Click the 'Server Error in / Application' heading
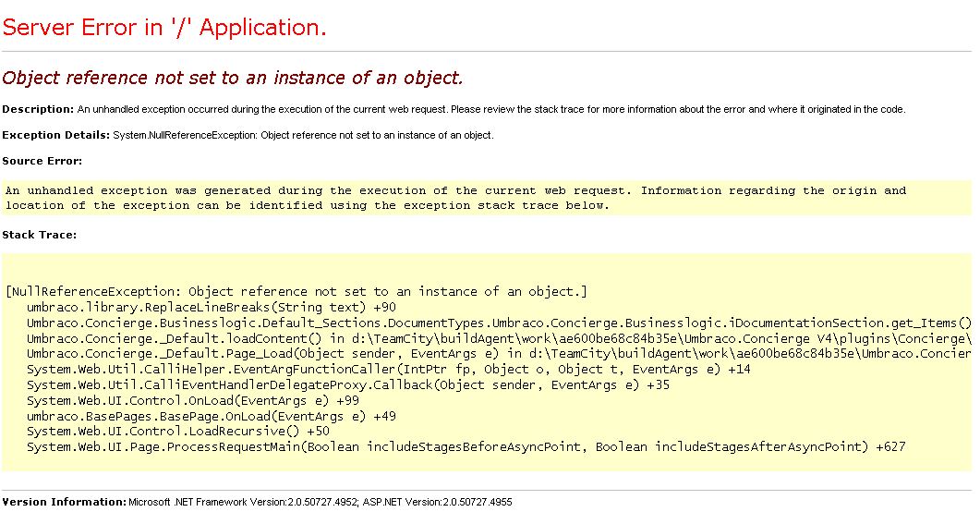The image size is (980, 524). [x=164, y=28]
